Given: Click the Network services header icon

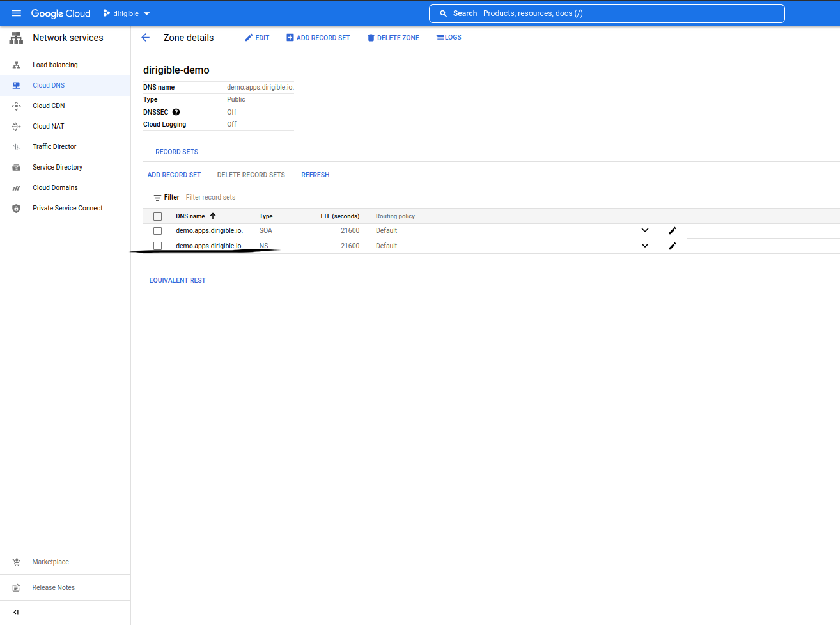Looking at the screenshot, I should pyautogui.click(x=16, y=38).
